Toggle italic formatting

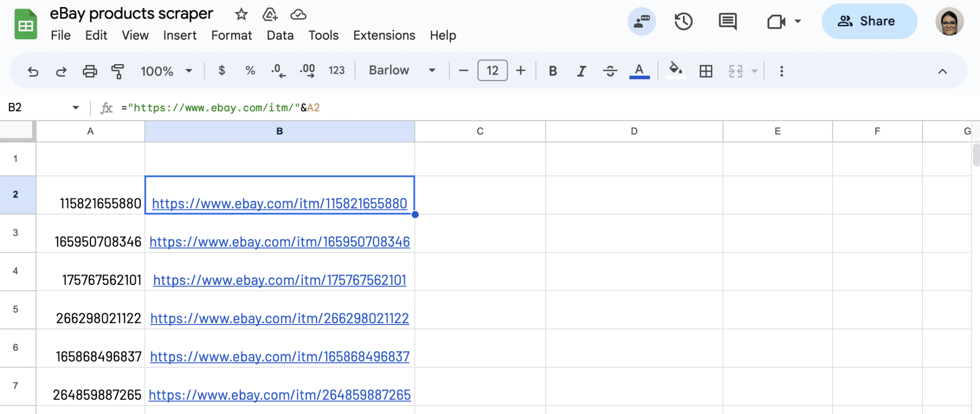coord(581,71)
